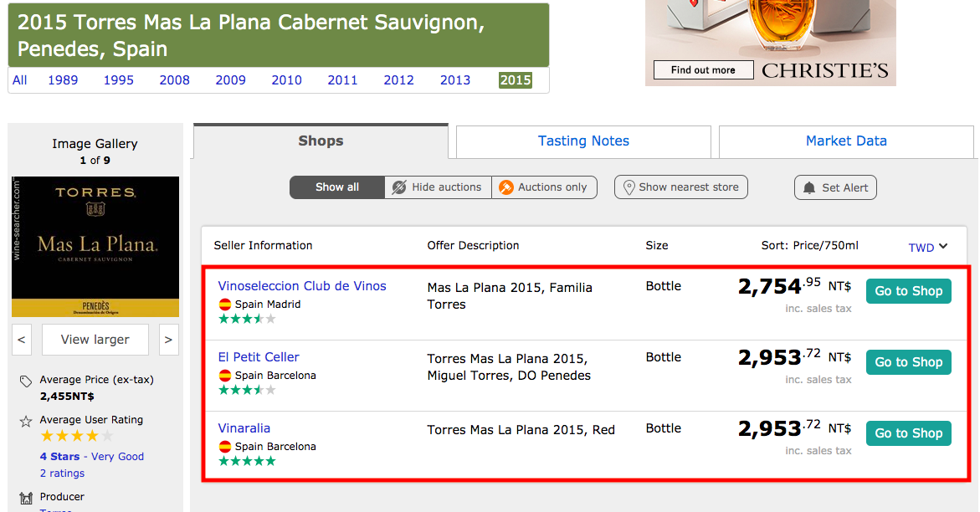The width and height of the screenshot is (980, 512).
Task: Click the Christie's advertisement banner image
Action: 771,43
